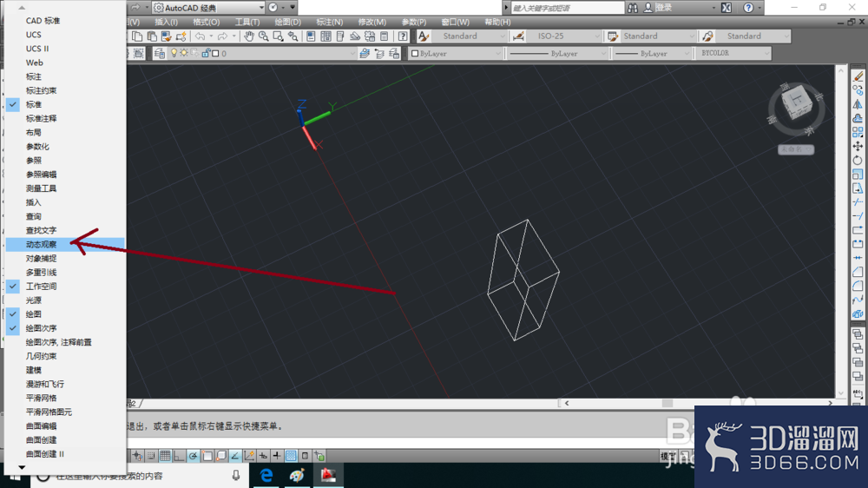Toggle Grid Display in status bar
Viewport: 868px width, 488px height.
(x=165, y=456)
